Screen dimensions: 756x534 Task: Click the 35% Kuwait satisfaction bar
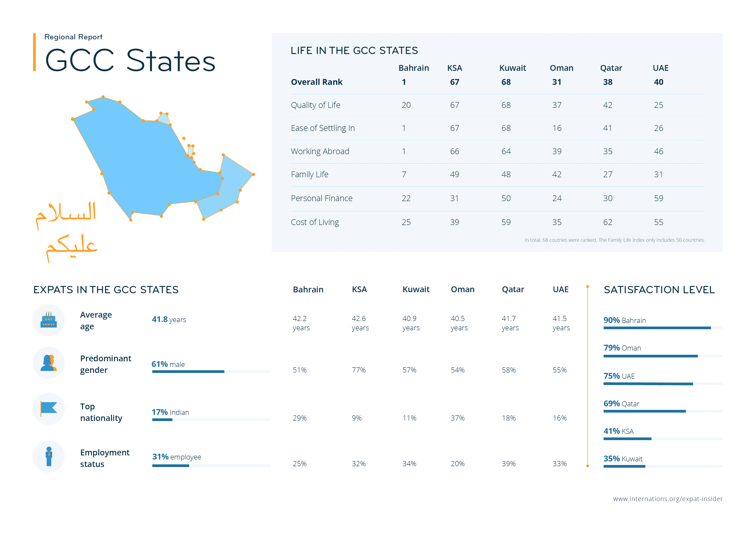pos(663,466)
